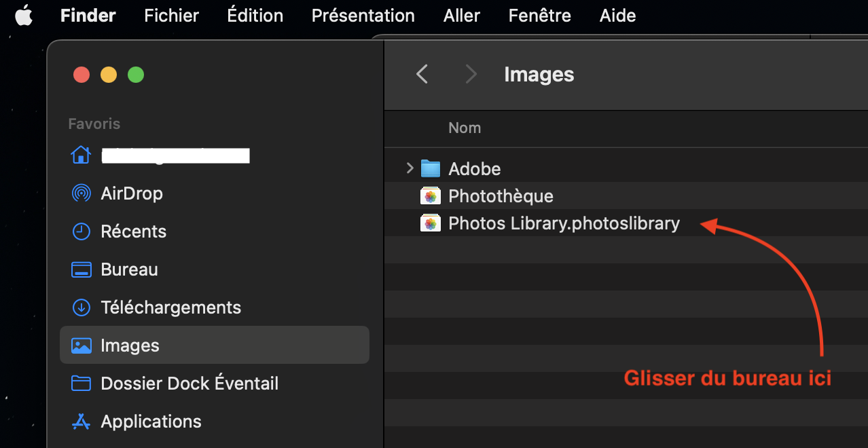This screenshot has height=448, width=868.
Task: Click the Récents clock icon
Action: click(81, 231)
